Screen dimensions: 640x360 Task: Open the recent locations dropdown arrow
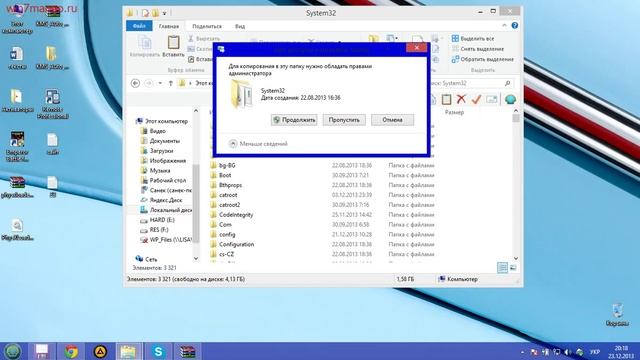[160, 83]
